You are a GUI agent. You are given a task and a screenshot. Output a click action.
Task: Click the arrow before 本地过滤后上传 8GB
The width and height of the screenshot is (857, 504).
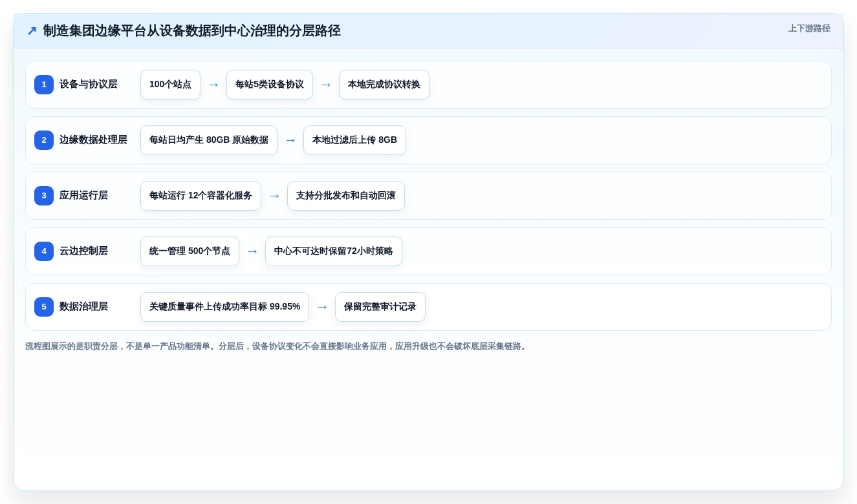pyautogui.click(x=290, y=140)
